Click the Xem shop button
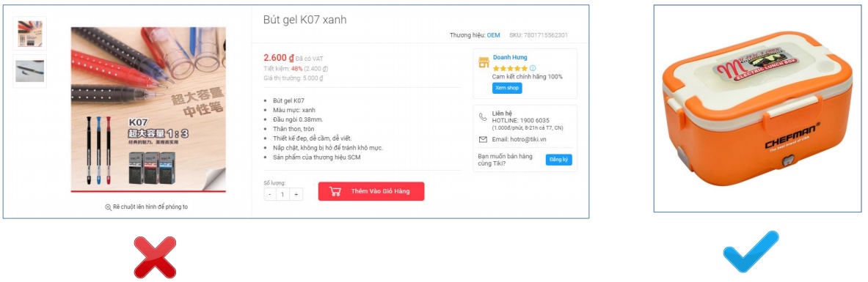 (507, 89)
